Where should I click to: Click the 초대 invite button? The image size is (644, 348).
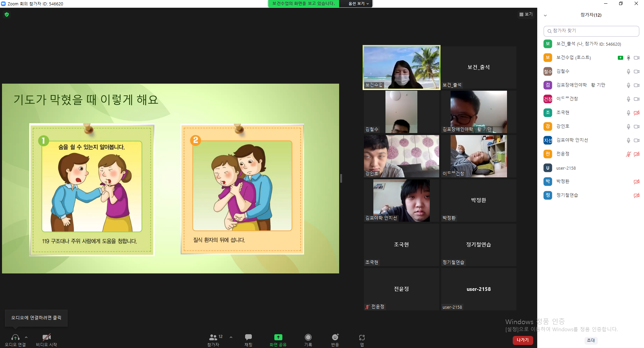click(x=591, y=340)
